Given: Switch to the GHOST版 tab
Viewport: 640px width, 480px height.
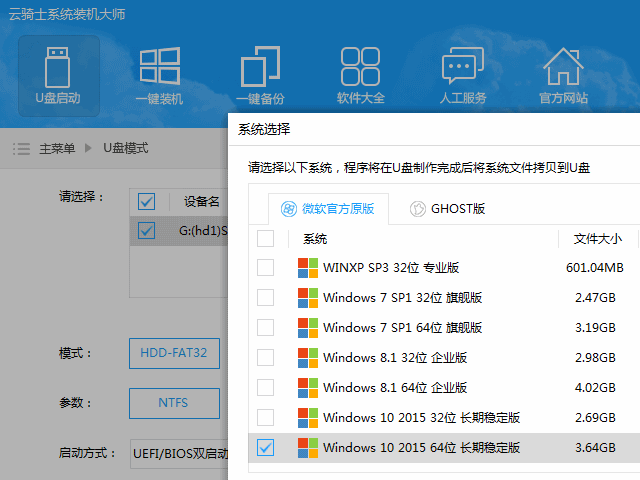Looking at the screenshot, I should [x=447, y=209].
